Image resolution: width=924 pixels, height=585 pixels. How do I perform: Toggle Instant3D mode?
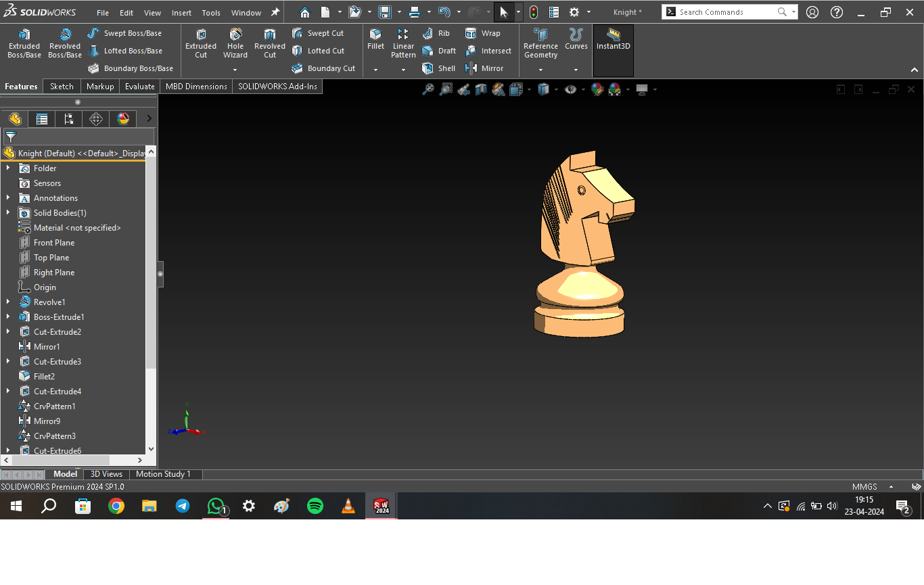pyautogui.click(x=614, y=51)
